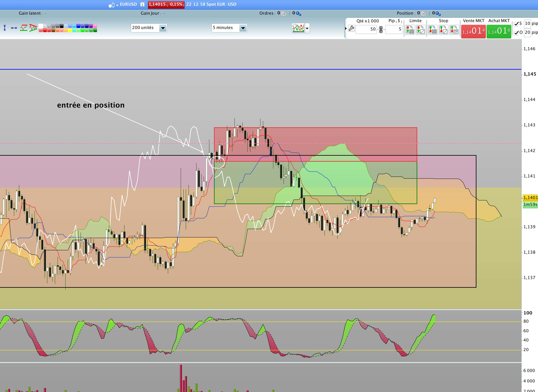Open Position settings gear icon
The height and width of the screenshot is (392, 538).
click(x=438, y=14)
